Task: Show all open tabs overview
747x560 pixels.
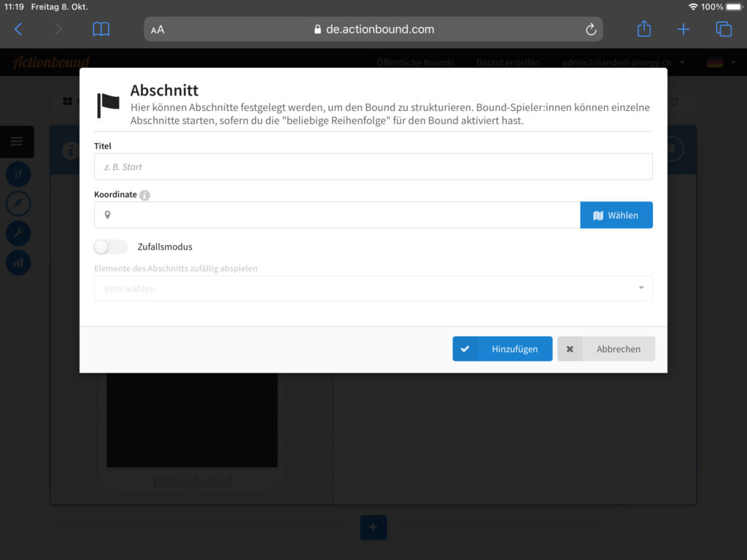Action: (x=723, y=29)
